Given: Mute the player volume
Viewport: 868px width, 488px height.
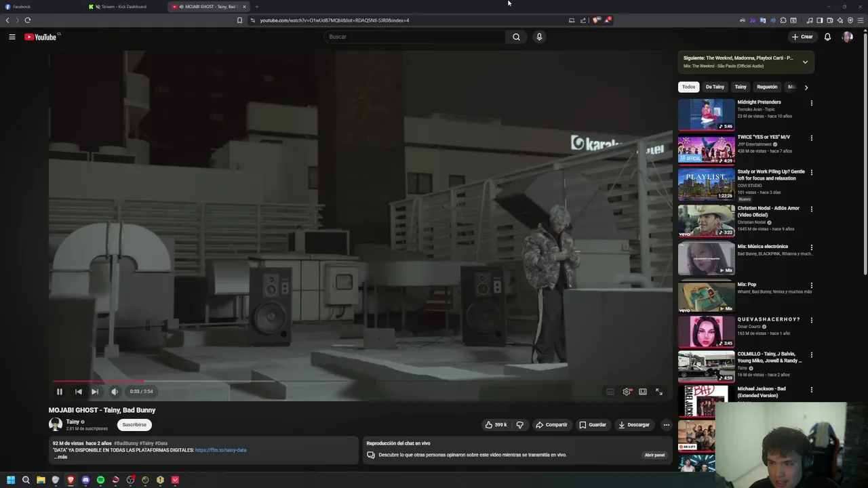Looking at the screenshot, I should [114, 391].
